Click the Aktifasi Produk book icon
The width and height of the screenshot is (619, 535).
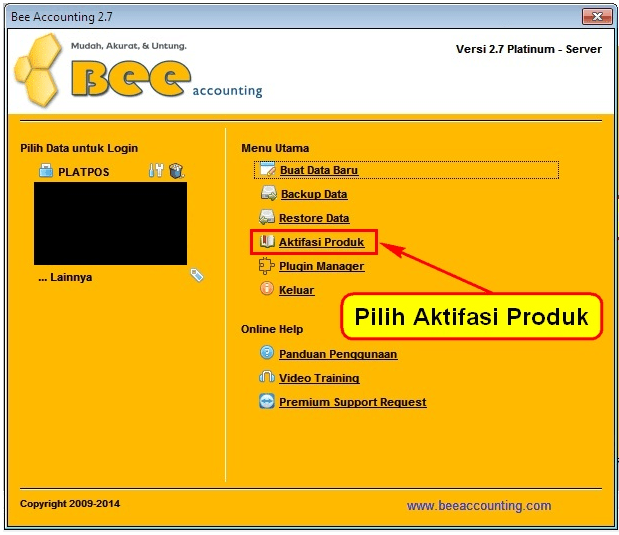(x=267, y=242)
